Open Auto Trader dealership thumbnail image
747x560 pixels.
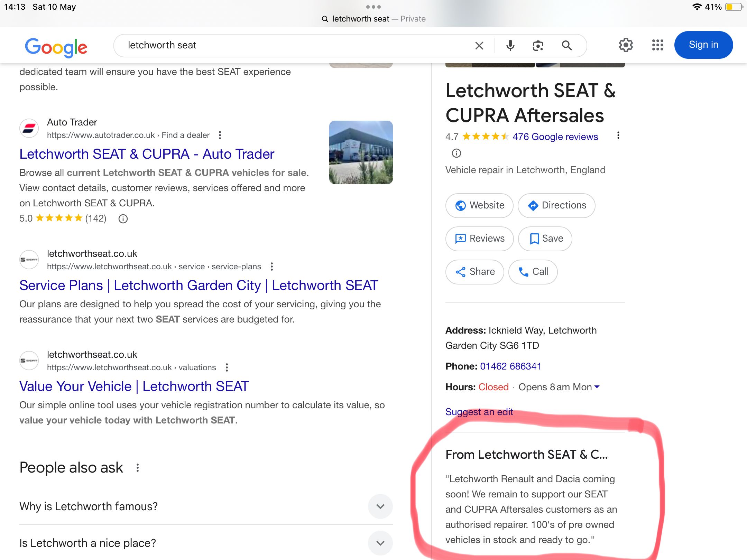(361, 152)
